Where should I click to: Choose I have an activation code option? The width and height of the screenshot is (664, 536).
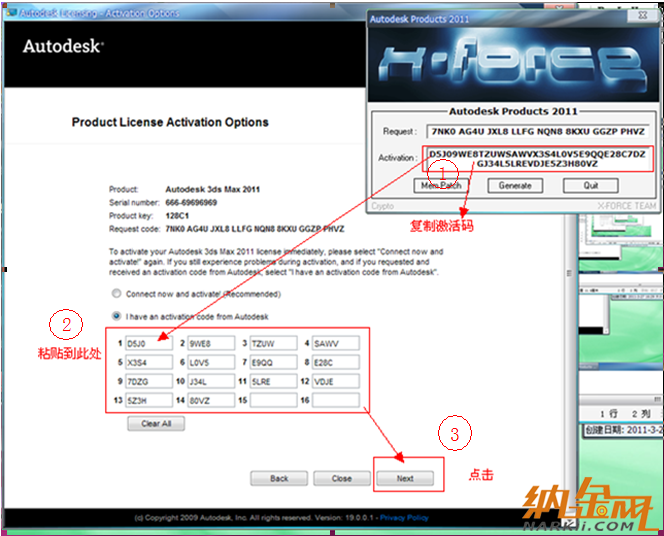coord(117,316)
